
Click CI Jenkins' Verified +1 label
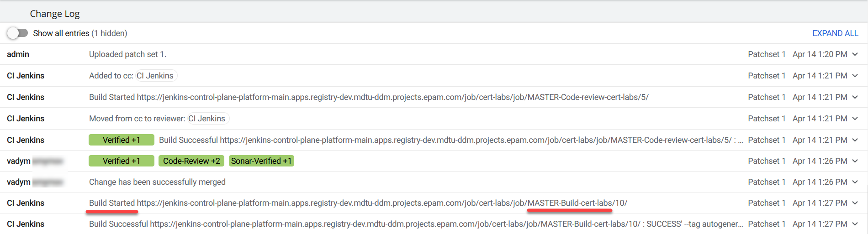point(122,140)
